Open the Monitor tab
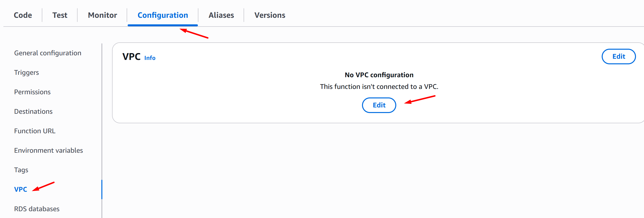 pos(102,15)
